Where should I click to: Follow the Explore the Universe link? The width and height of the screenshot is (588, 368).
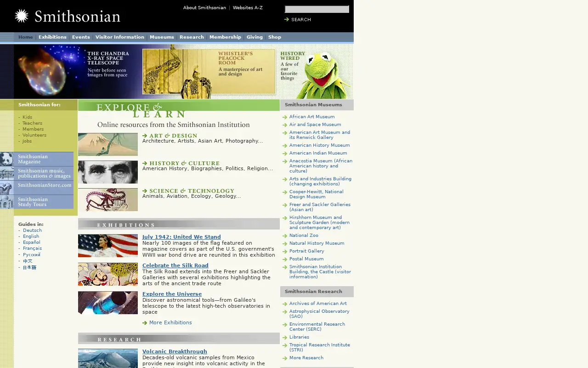click(x=172, y=294)
